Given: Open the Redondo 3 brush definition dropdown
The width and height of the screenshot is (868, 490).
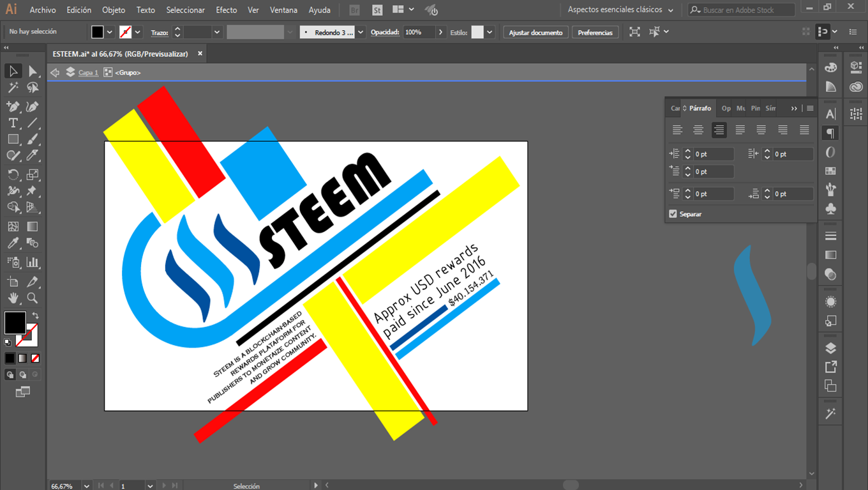Looking at the screenshot, I should 361,32.
